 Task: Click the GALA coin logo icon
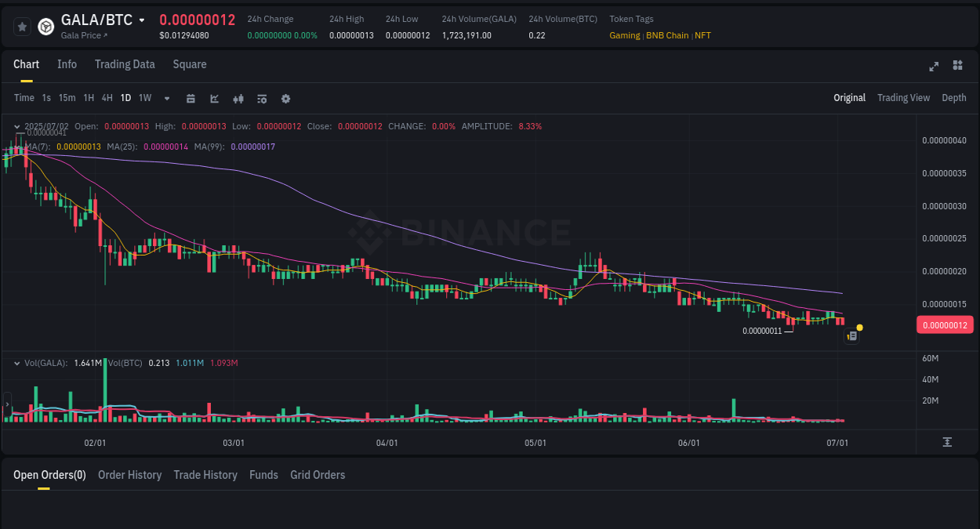(45, 26)
